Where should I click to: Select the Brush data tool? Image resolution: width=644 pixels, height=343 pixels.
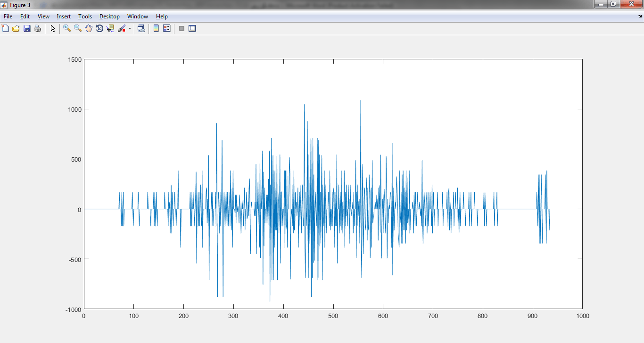coord(122,28)
